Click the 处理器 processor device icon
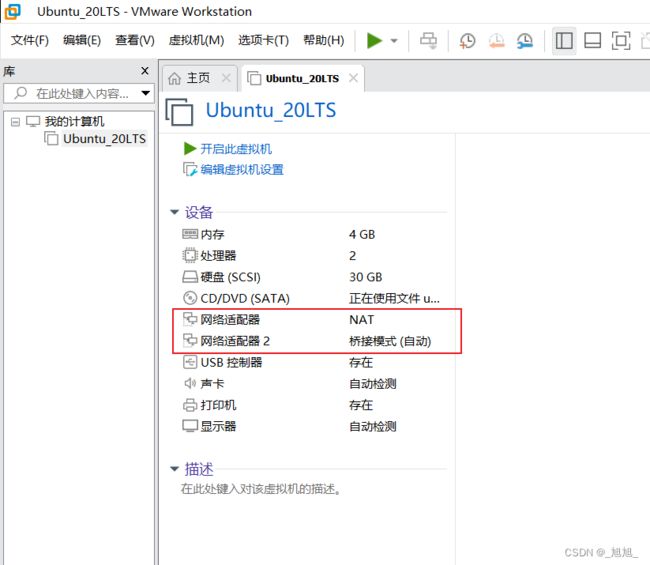650x565 pixels. 190,255
